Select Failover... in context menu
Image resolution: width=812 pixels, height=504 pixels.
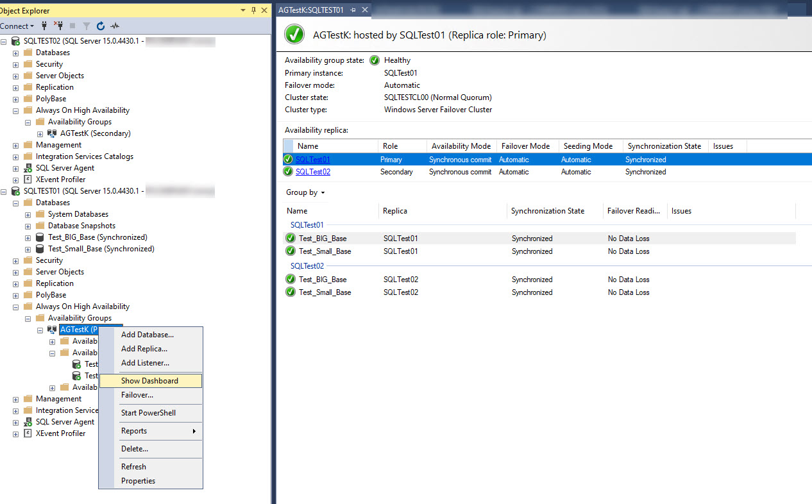[151, 395]
